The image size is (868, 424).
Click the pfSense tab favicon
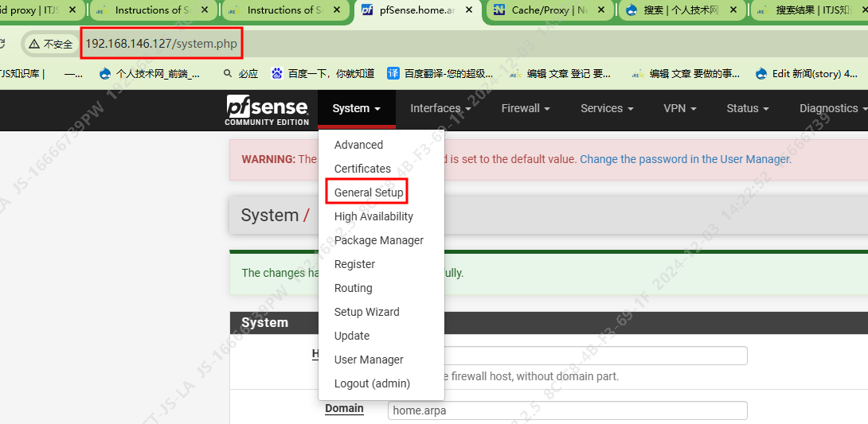coord(366,10)
